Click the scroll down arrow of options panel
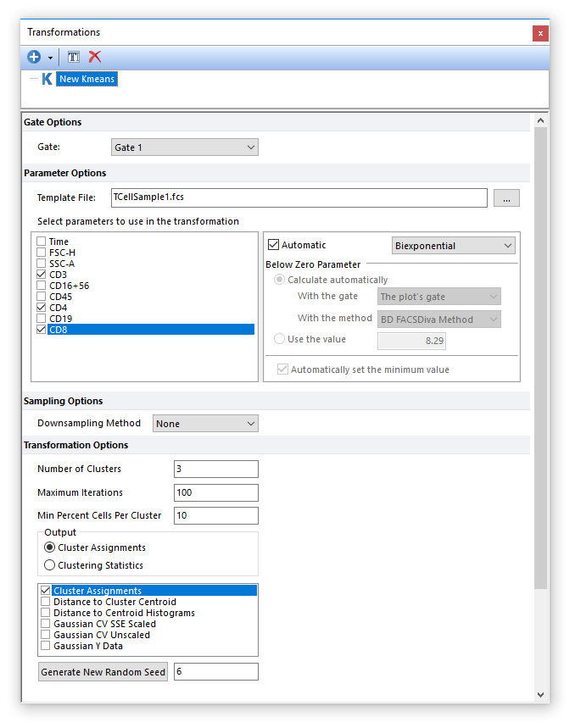575x728 pixels. coord(541,695)
